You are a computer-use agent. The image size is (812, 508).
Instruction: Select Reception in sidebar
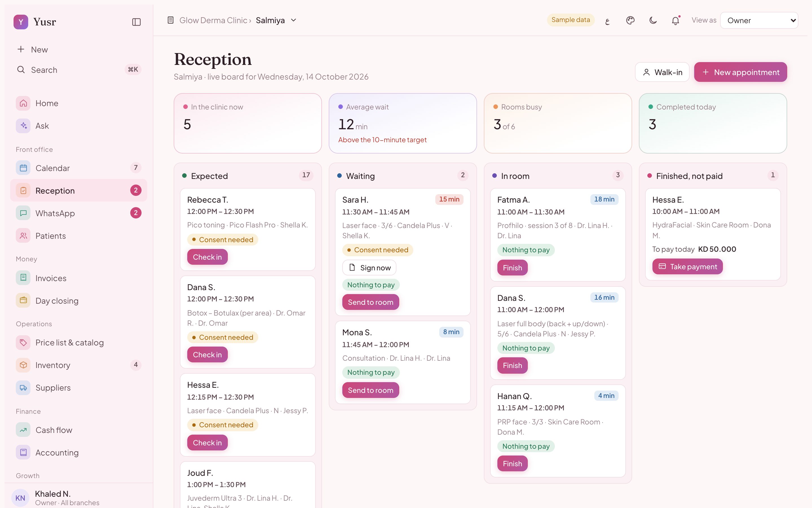click(x=78, y=190)
